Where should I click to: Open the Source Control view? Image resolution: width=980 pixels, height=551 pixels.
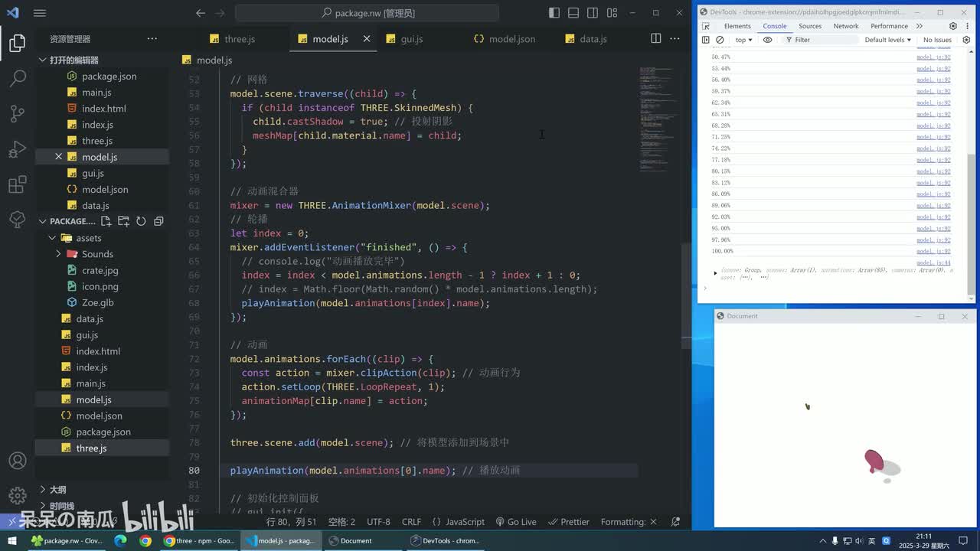17,114
